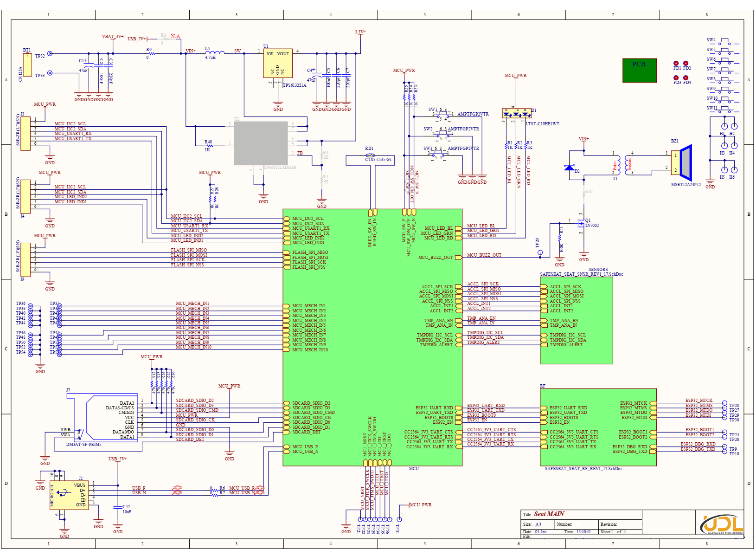Select the 3.3V+ power port label
756x556 pixels.
tap(360, 32)
